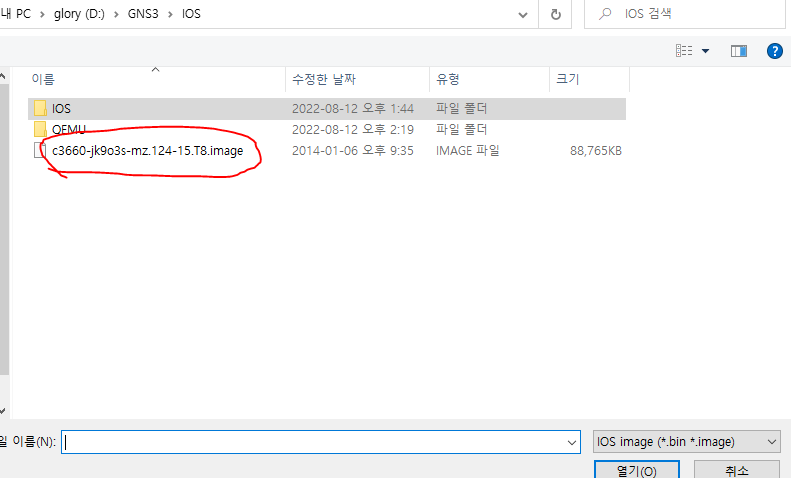Screen dimensions: 791x478
Task: Select the file c3660-jk9o3s-mz.124-15.T8.image
Action: (x=147, y=151)
